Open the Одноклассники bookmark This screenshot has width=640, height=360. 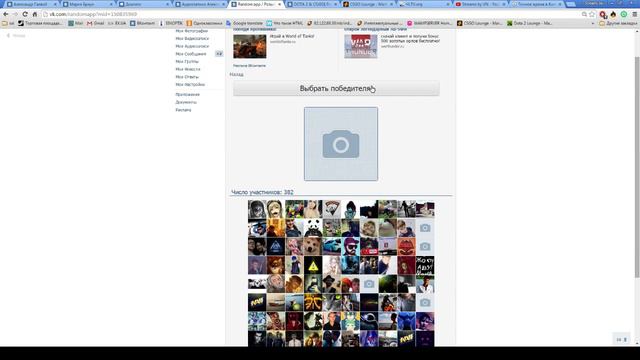coord(204,23)
